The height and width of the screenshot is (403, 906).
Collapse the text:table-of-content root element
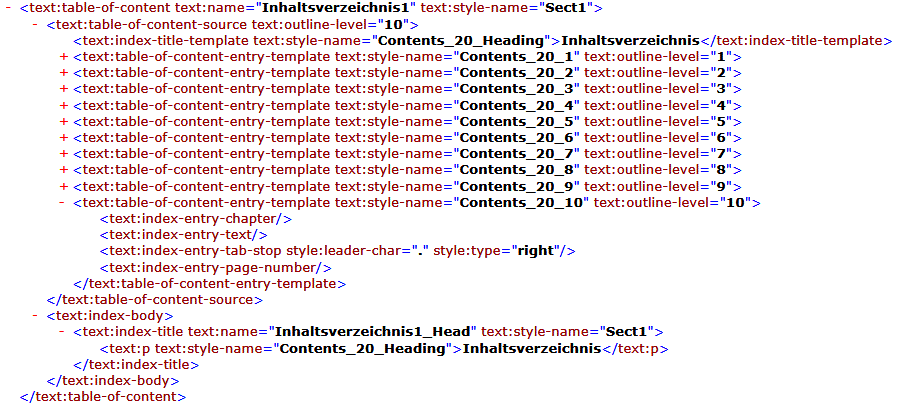pos(10,8)
